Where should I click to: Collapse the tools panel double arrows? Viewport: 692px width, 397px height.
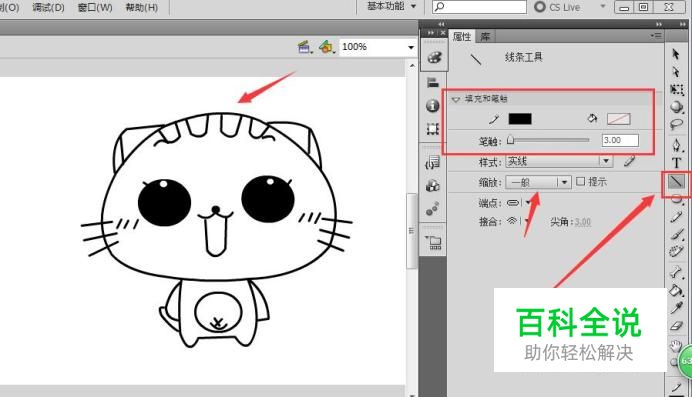pyautogui.click(x=684, y=24)
